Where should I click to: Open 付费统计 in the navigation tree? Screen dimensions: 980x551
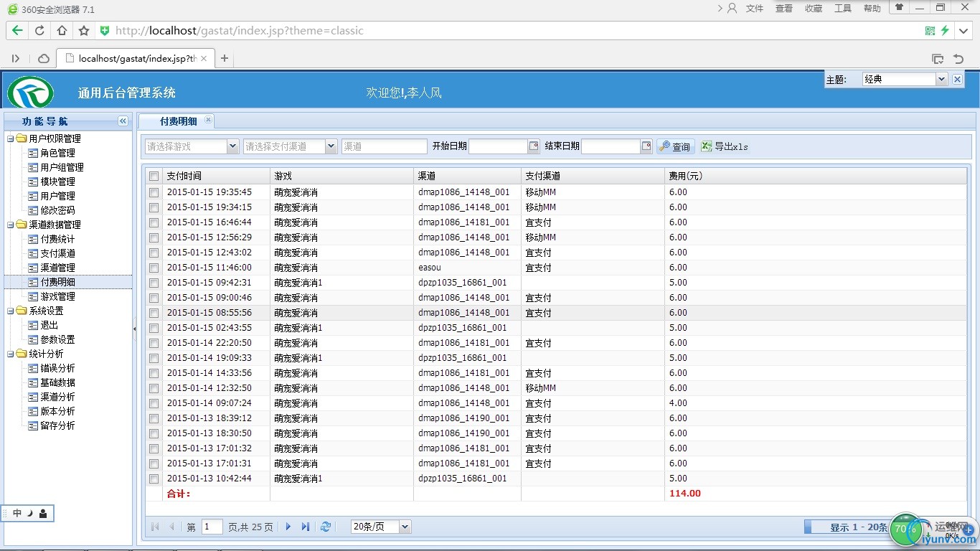coord(57,239)
